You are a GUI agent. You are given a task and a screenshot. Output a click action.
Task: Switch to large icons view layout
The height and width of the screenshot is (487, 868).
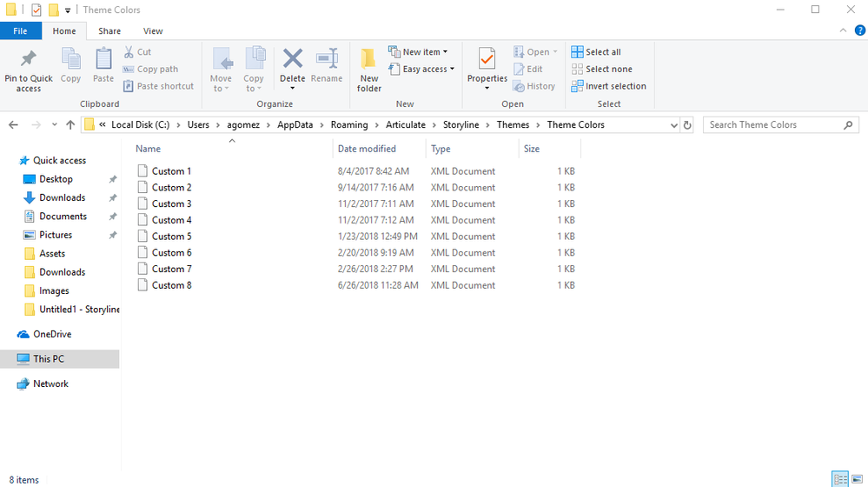857,479
